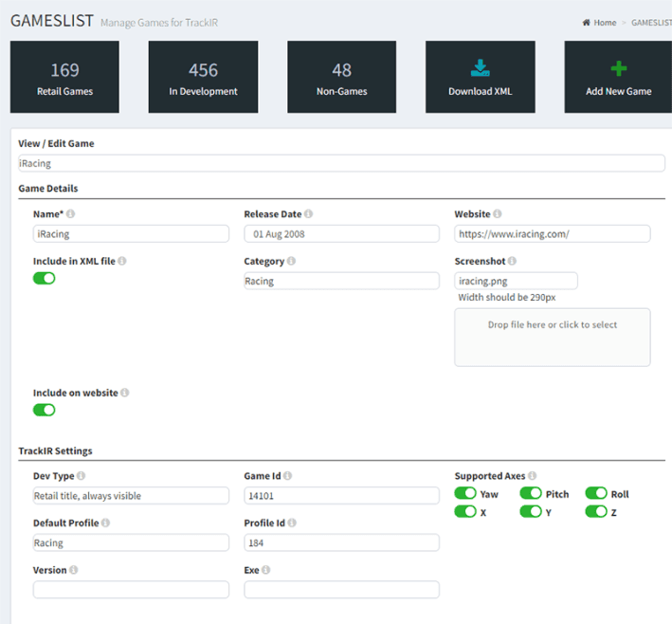Toggle the Yaw axis switch

pos(465,494)
